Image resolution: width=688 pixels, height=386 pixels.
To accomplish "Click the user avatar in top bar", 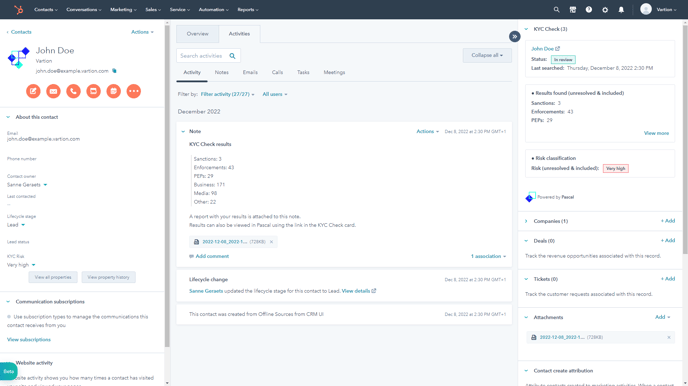I will click(x=646, y=9).
